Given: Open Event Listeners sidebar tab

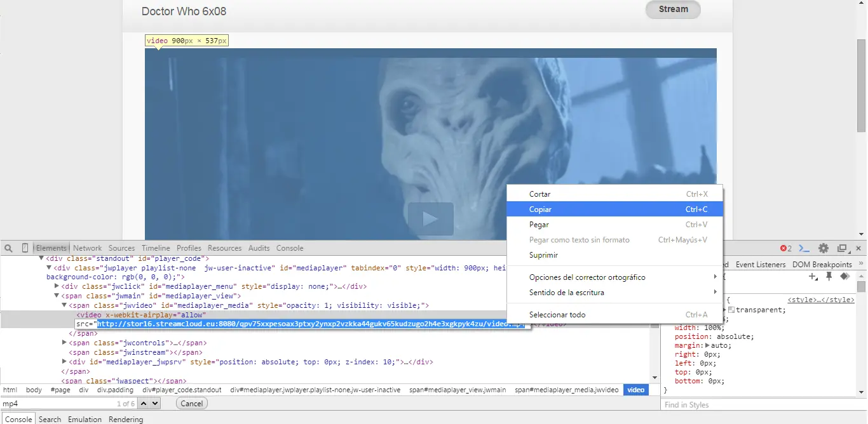Looking at the screenshot, I should pos(761,264).
